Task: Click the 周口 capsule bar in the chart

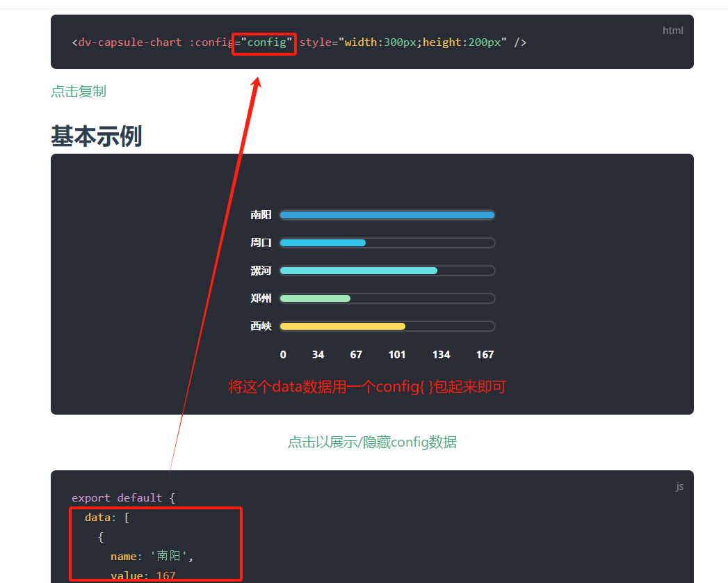Action: [322, 242]
